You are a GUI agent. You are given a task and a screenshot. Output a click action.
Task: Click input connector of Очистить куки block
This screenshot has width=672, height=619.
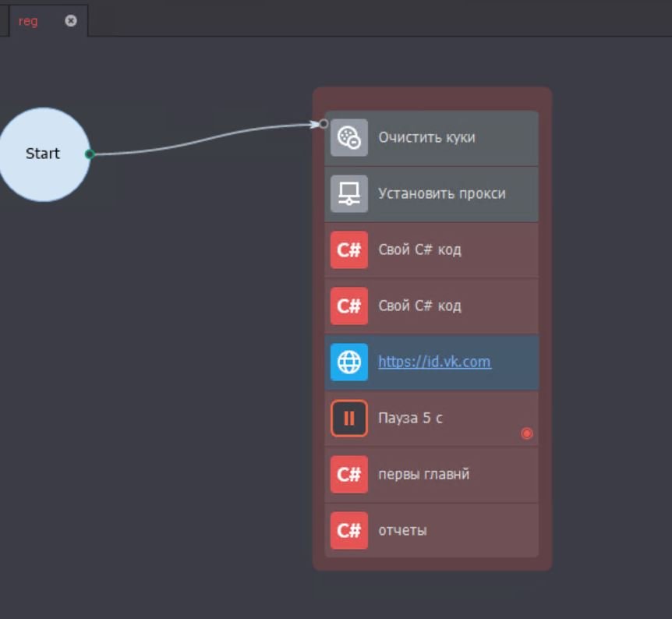coord(324,124)
